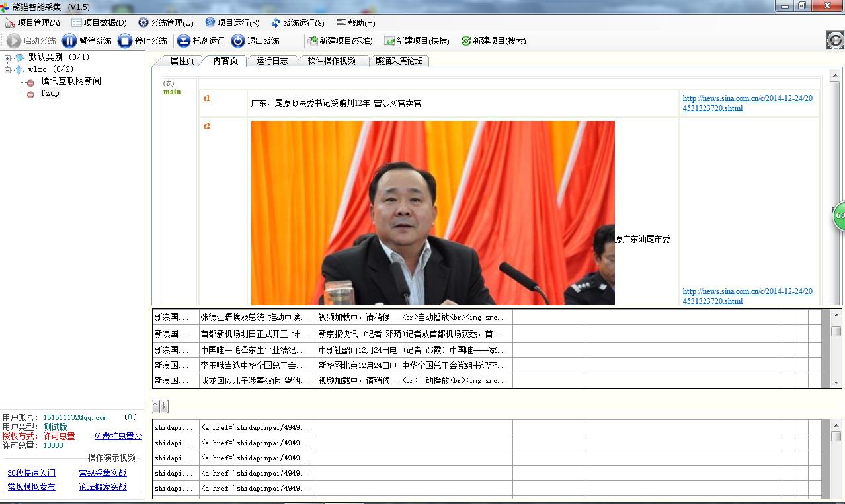Switch to the 运行日志 tab
The width and height of the screenshot is (845, 504).
272,61
